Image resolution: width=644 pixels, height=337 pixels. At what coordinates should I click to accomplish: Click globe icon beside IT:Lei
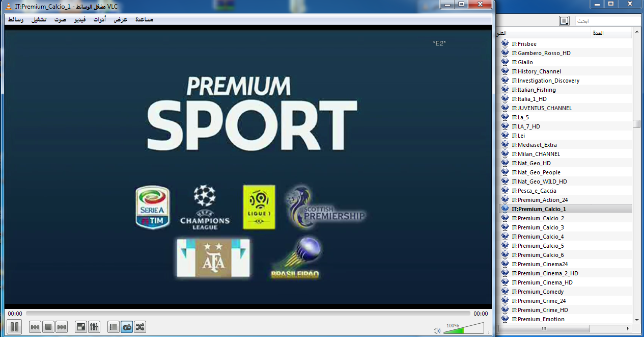click(x=505, y=136)
